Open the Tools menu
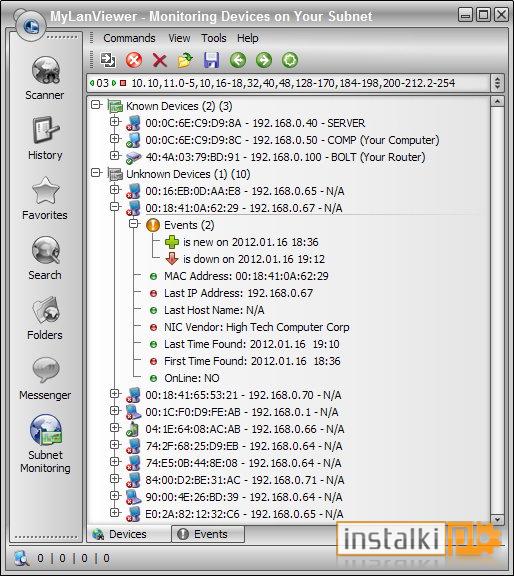 coord(213,38)
